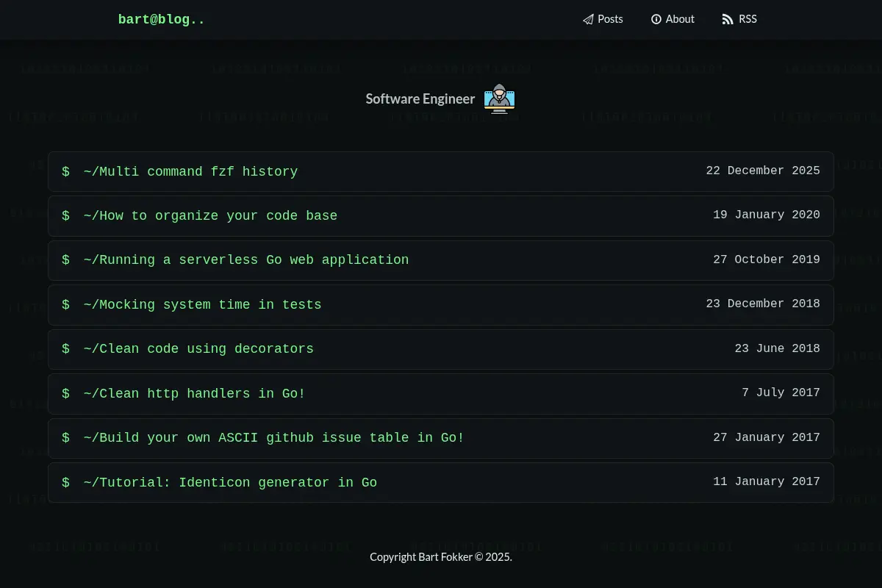
Task: Click the 22 December 2025 date
Action: point(763,171)
